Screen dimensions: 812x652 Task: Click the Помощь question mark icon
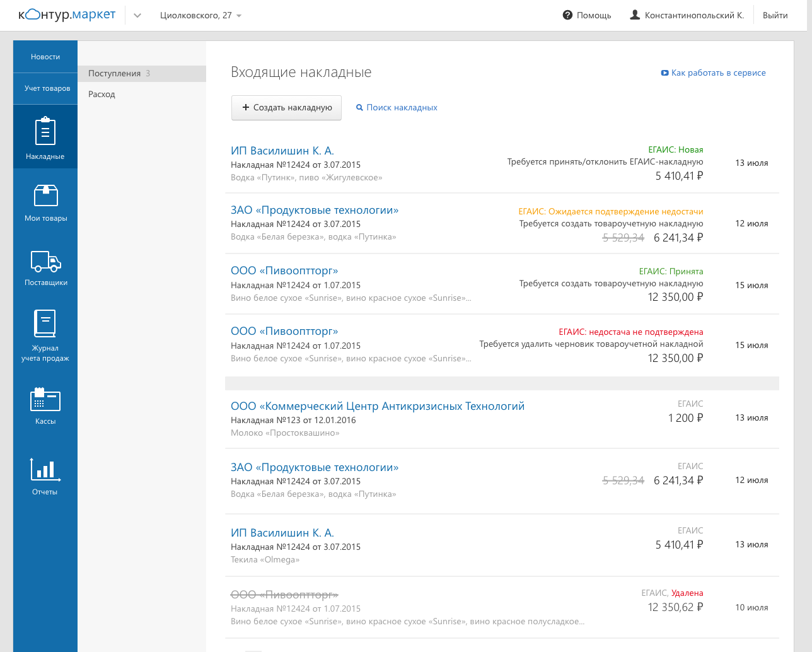click(x=567, y=15)
